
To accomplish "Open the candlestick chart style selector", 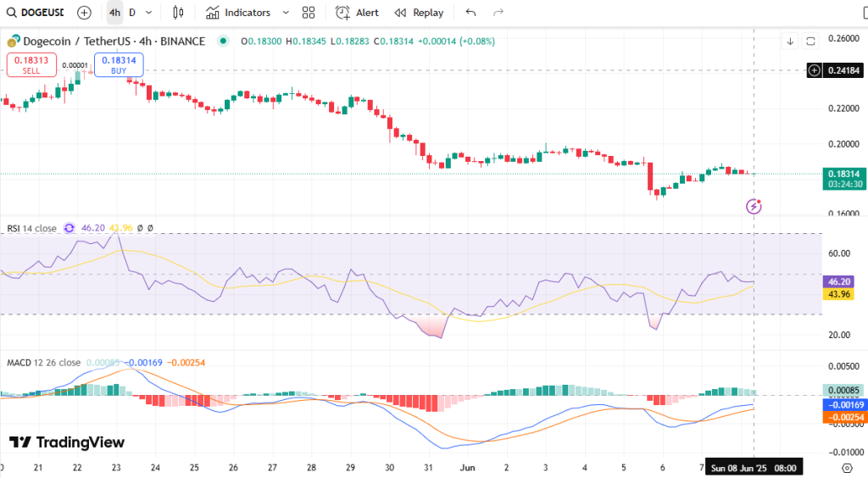I will [178, 12].
